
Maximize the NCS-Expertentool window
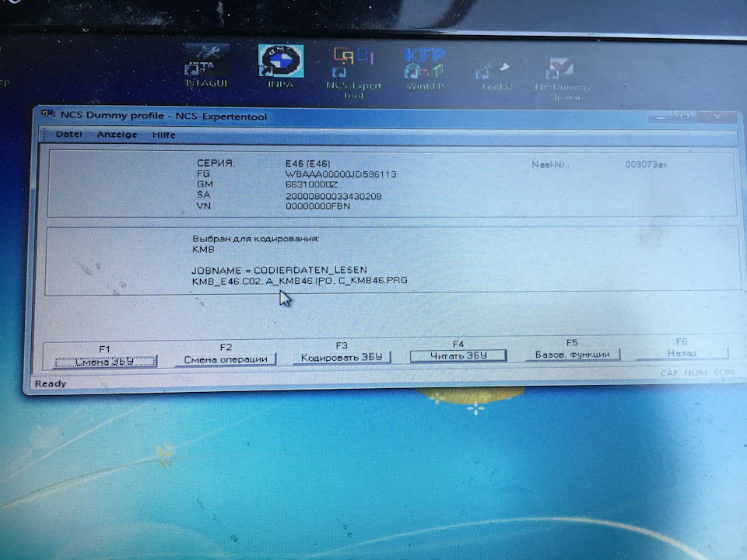(x=685, y=117)
